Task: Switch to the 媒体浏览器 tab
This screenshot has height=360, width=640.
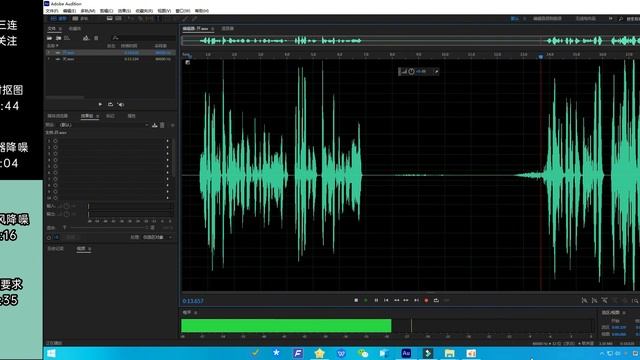Action: pyautogui.click(x=58, y=116)
